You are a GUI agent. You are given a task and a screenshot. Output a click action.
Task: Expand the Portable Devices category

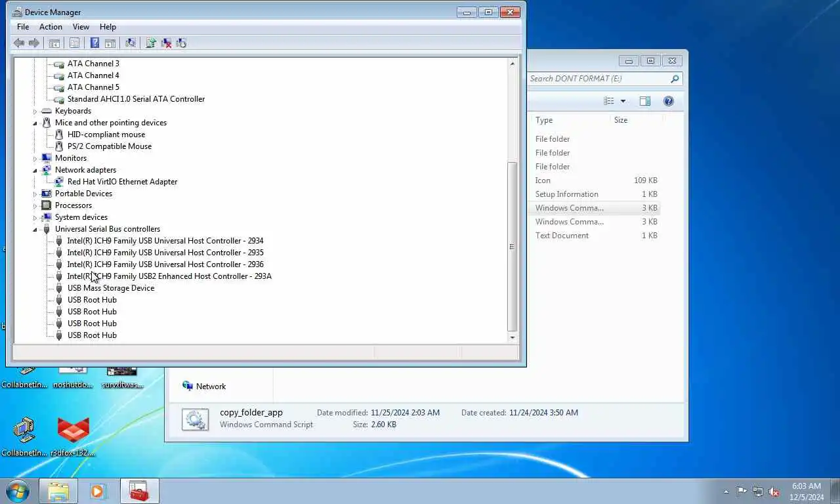click(35, 194)
